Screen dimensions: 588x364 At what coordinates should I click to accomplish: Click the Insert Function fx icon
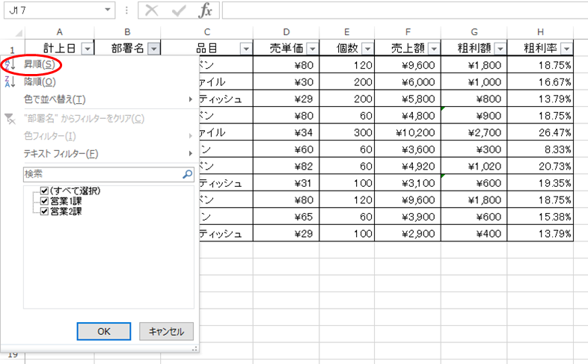pyautogui.click(x=206, y=10)
